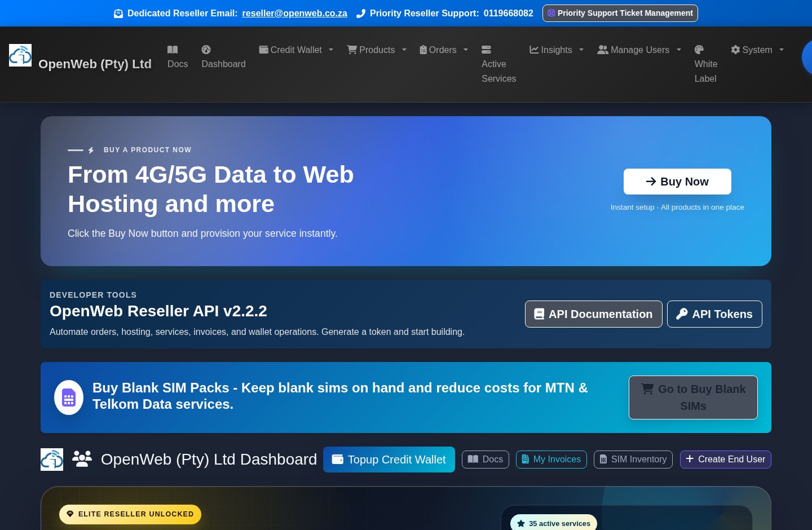Click the email icon by Dedicated Reseller Email

point(118,14)
